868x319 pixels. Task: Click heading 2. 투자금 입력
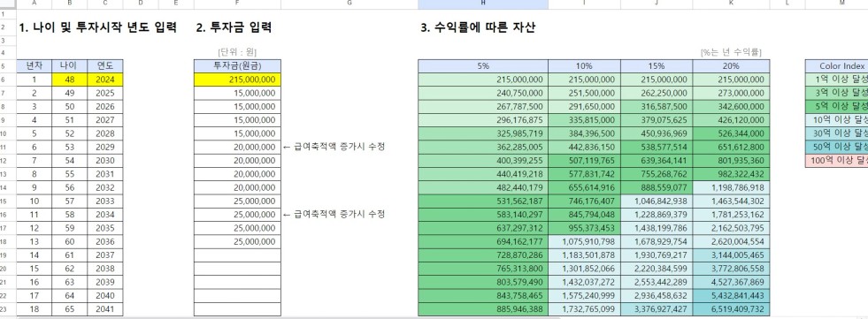point(234,27)
